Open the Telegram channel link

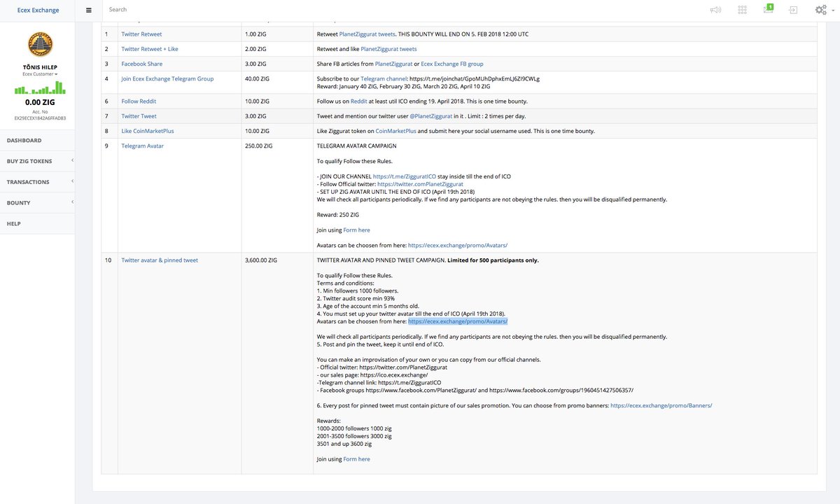pyautogui.click(x=383, y=79)
